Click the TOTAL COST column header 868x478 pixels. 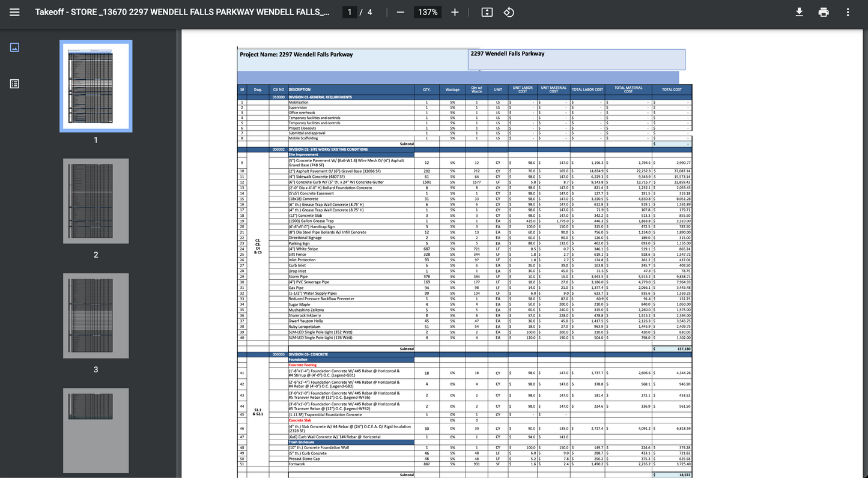(672, 89)
